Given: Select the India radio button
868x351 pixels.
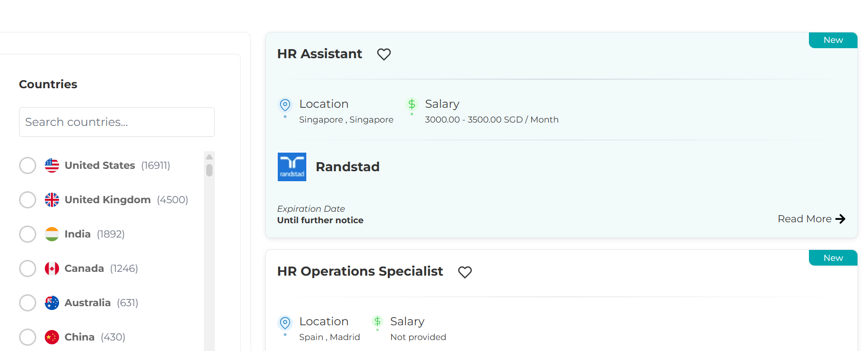Looking at the screenshot, I should coord(28,234).
